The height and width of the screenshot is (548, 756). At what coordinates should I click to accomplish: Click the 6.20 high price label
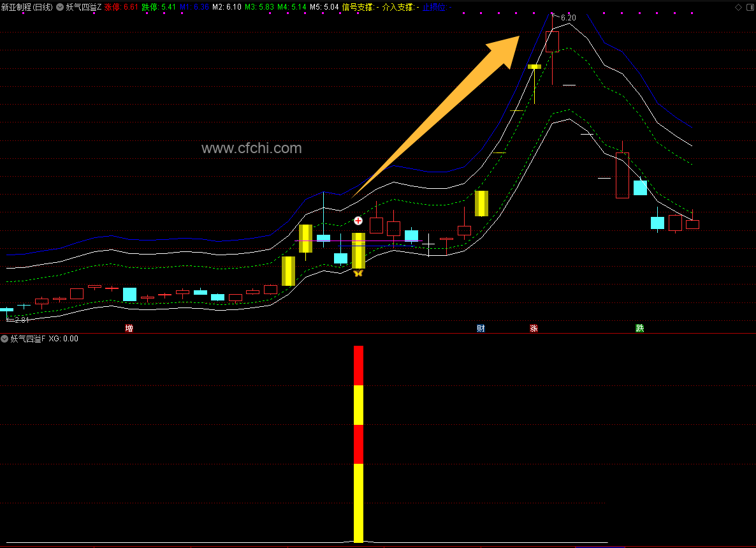tap(569, 18)
